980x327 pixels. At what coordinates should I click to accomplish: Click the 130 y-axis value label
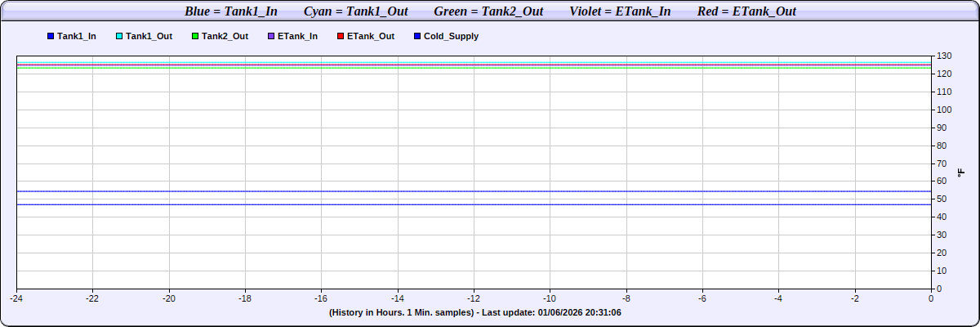coord(944,56)
